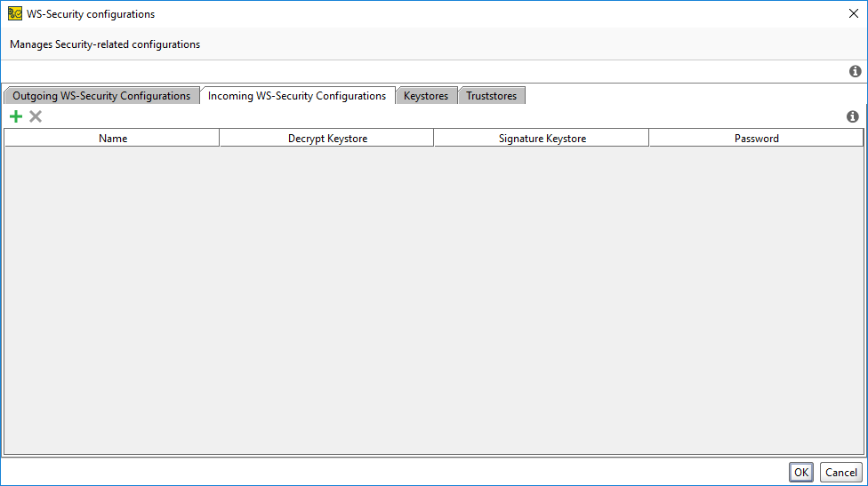This screenshot has height=486, width=868.
Task: Open the Keystores tab
Action: point(426,96)
